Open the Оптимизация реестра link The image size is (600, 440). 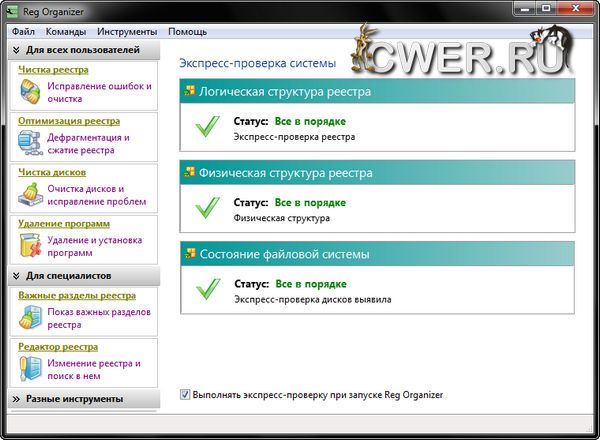[x=68, y=121]
